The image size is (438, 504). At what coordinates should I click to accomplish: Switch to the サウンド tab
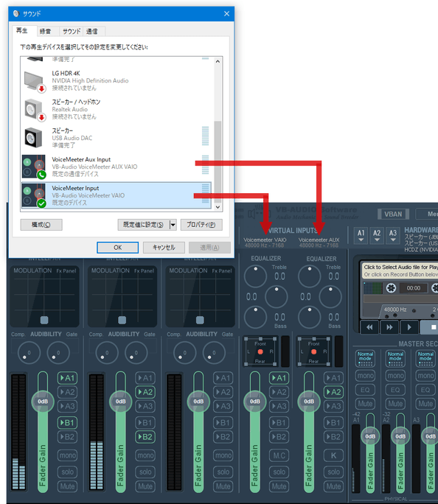[72, 31]
